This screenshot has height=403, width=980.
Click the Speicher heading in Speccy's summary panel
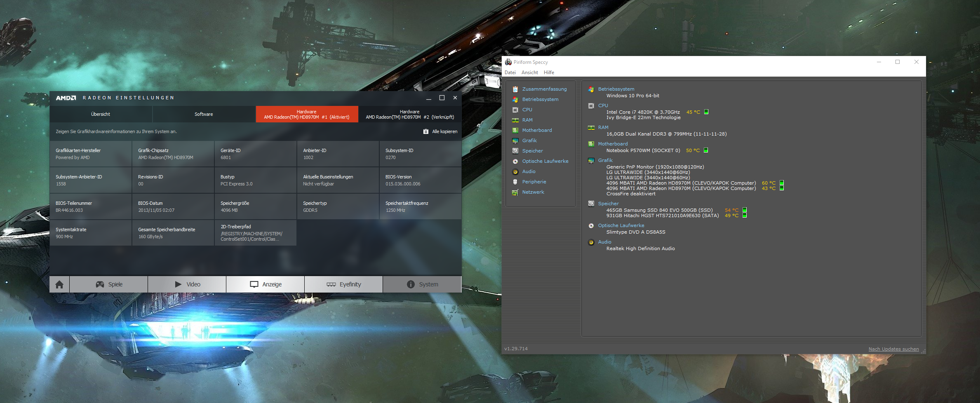609,204
